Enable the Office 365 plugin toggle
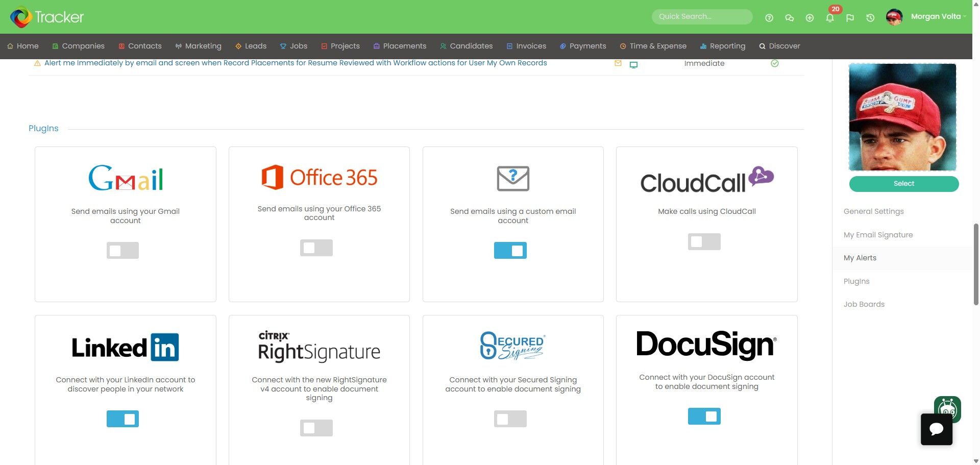Viewport: 980px width, 465px height. (316, 248)
